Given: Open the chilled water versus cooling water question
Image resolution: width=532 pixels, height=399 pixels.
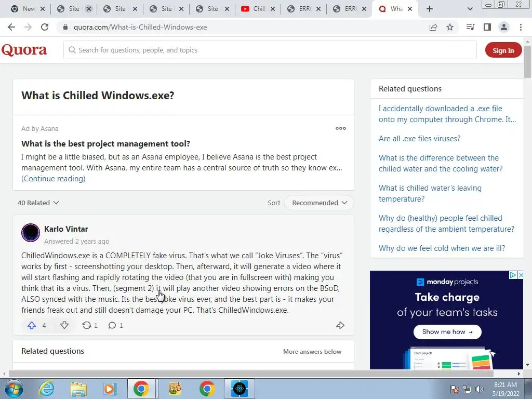Looking at the screenshot, I should coord(441,163).
